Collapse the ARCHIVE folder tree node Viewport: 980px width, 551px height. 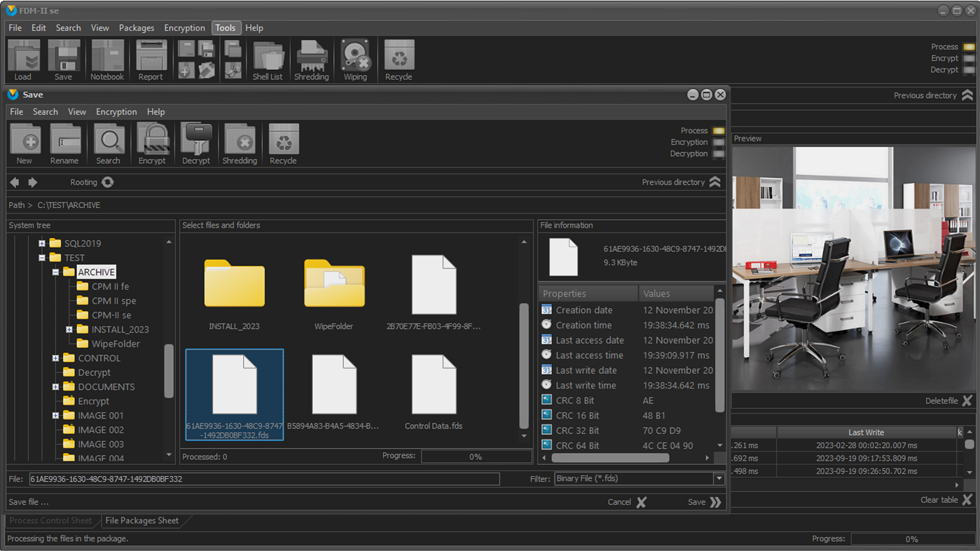(55, 272)
